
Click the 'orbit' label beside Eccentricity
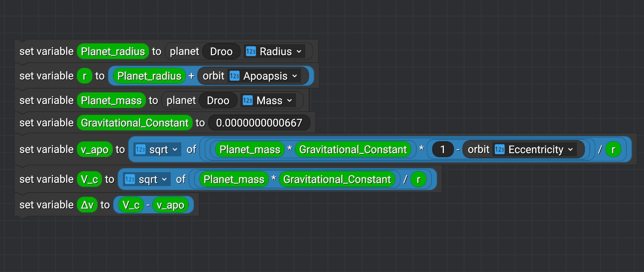(x=479, y=149)
